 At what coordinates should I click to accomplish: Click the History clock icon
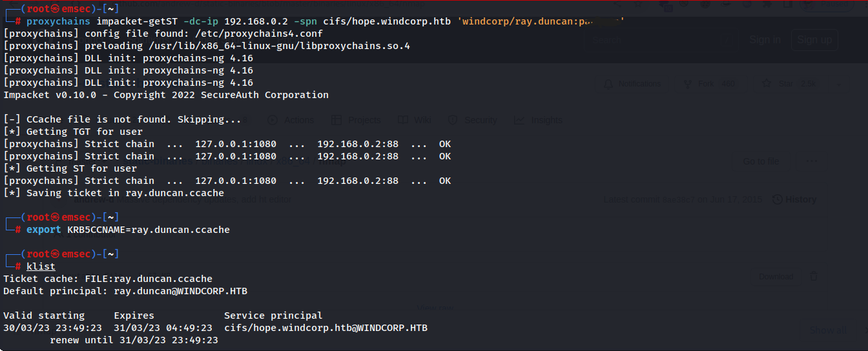coord(778,199)
